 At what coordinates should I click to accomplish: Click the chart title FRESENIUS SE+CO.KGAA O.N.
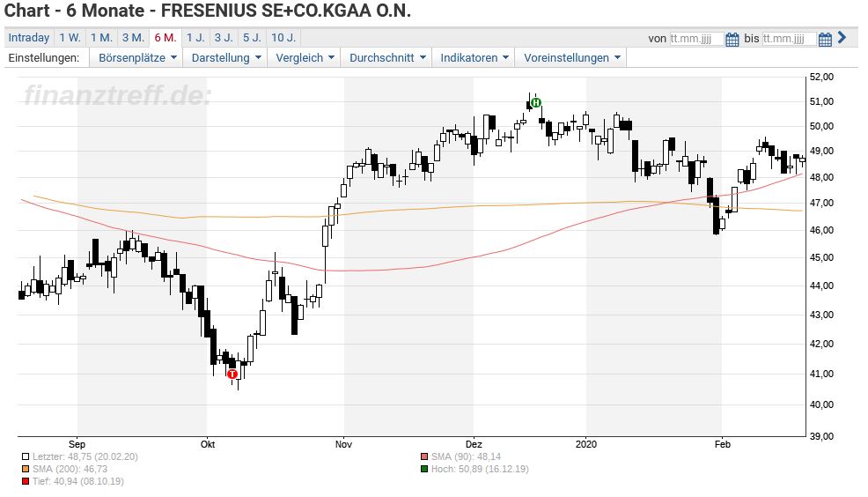point(286,11)
